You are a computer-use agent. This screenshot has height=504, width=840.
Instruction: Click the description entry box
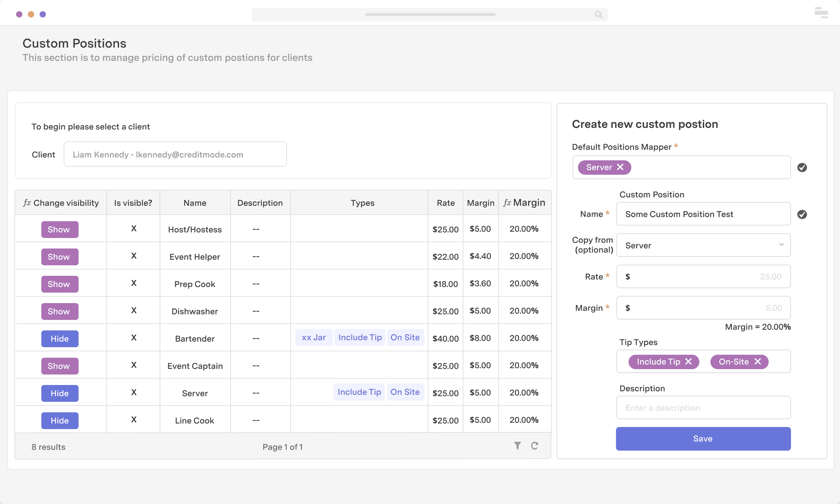pyautogui.click(x=703, y=407)
